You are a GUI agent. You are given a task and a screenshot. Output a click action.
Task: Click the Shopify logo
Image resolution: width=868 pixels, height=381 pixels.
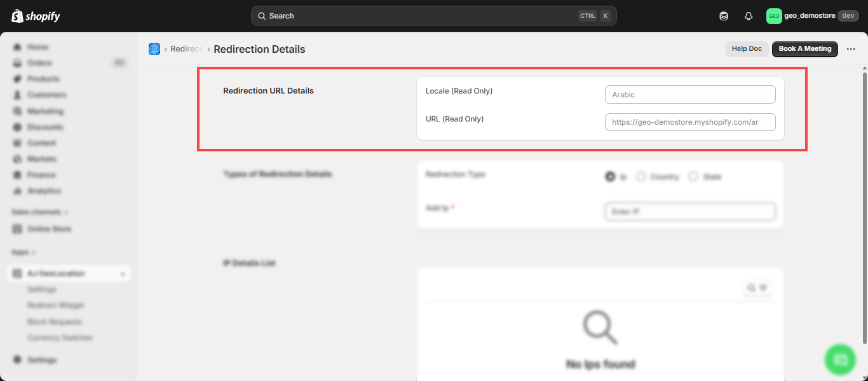click(36, 16)
